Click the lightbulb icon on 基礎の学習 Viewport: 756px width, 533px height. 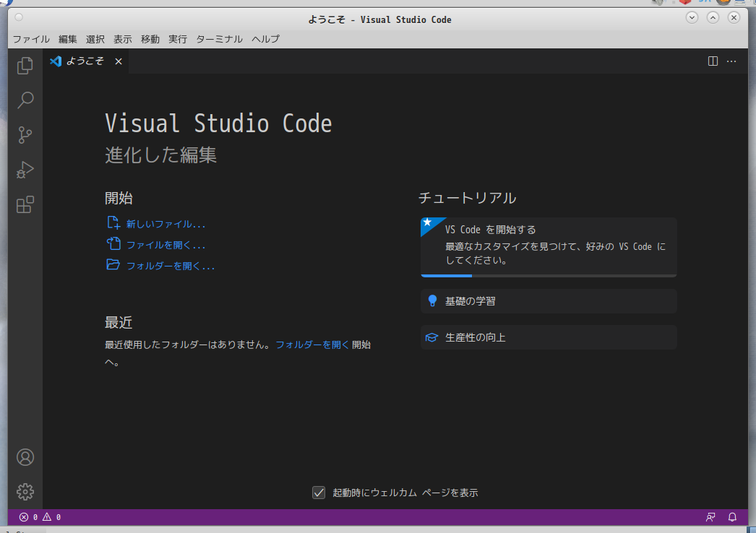(x=432, y=300)
